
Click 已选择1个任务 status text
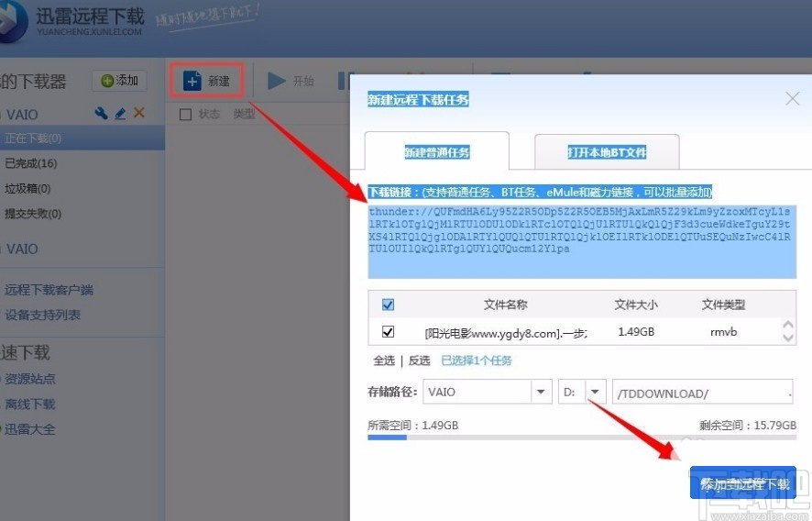477,360
